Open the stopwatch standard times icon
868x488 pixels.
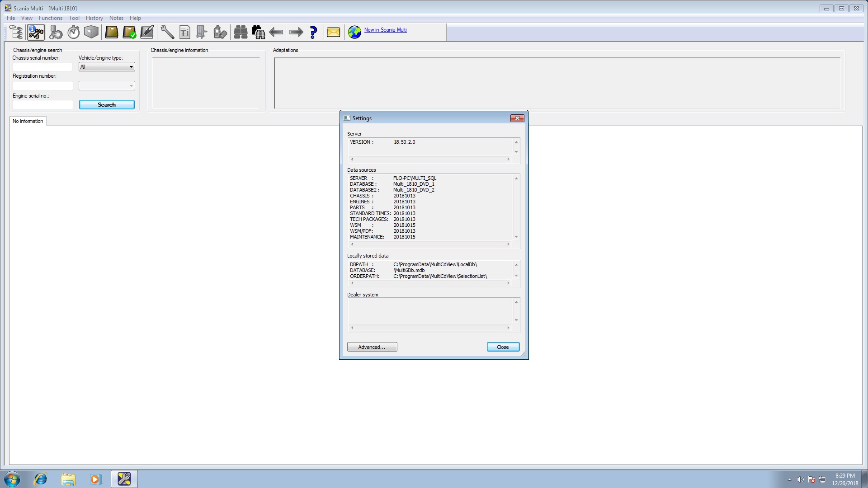74,32
